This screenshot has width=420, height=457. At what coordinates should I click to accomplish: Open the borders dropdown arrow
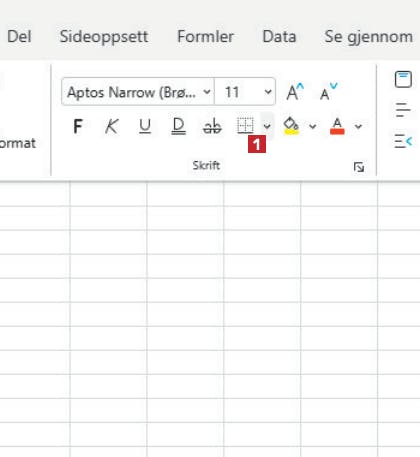(x=267, y=126)
